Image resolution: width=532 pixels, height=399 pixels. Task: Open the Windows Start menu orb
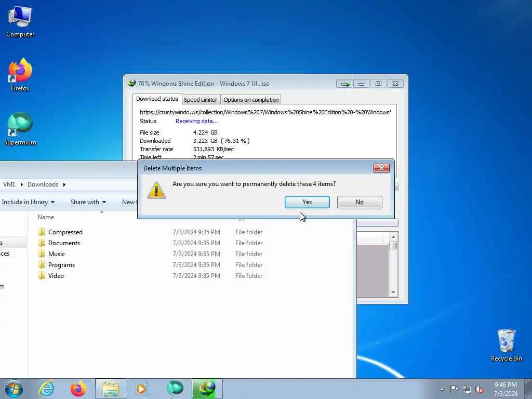14,389
